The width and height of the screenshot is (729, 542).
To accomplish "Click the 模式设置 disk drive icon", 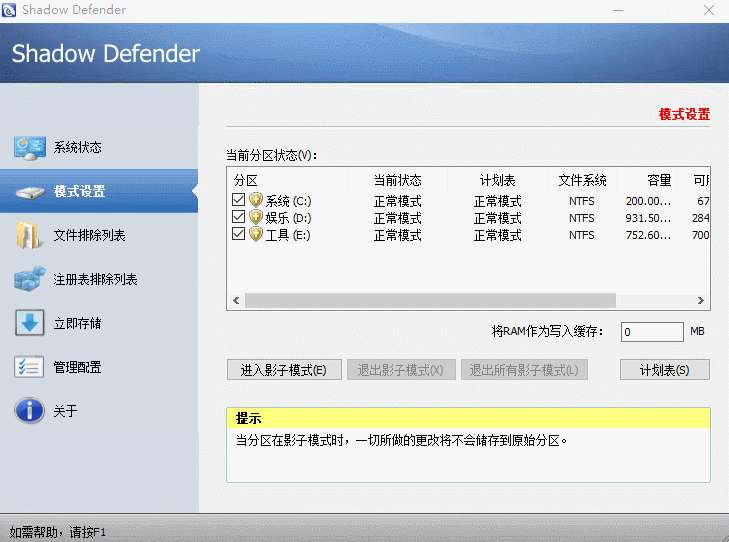I will coord(30,192).
